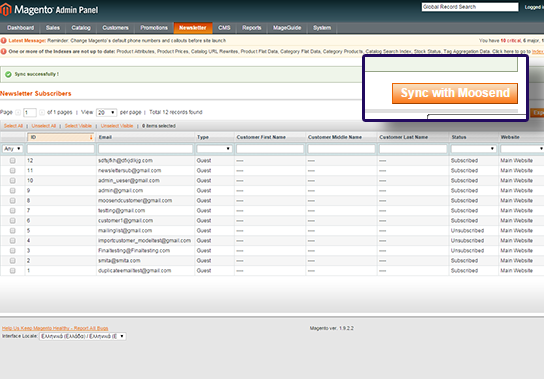
Task: Click ID column sort arrow
Action: click(x=91, y=137)
